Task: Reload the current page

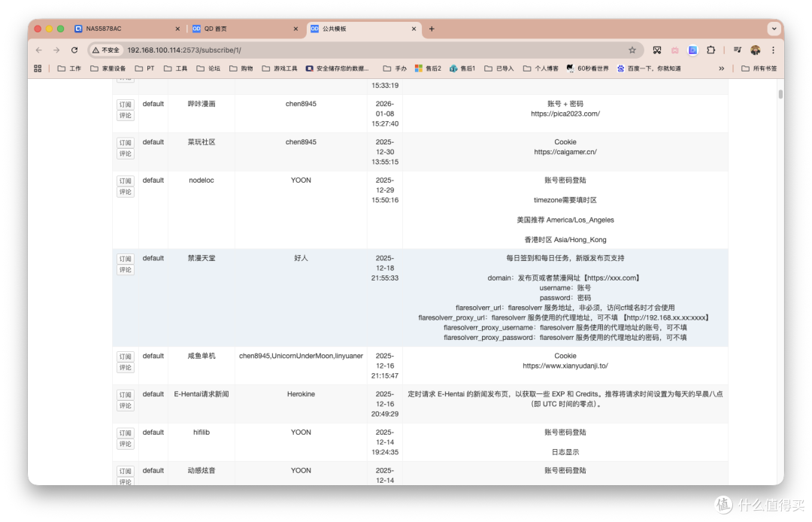Action: point(74,50)
